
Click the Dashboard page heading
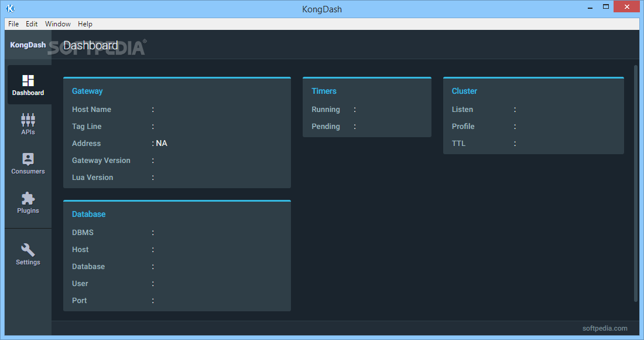pyautogui.click(x=91, y=45)
